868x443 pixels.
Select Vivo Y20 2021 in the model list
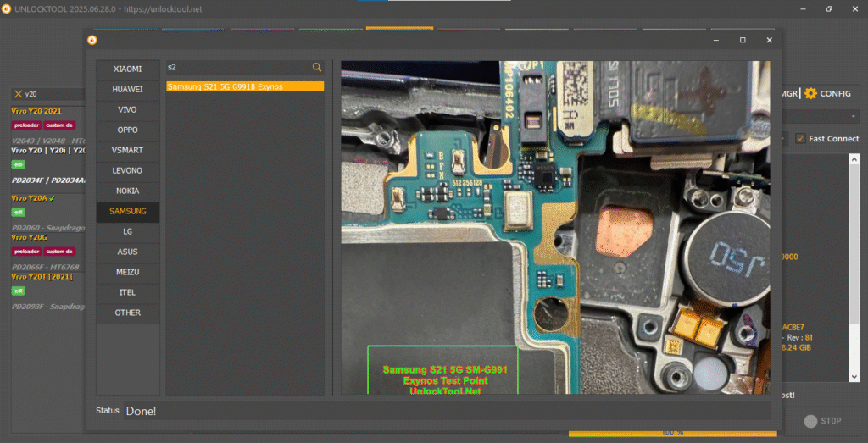(36, 111)
